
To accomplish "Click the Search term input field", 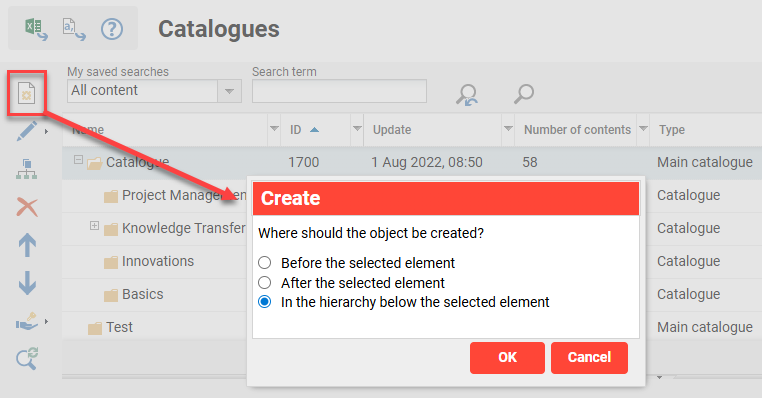I will 339,91.
